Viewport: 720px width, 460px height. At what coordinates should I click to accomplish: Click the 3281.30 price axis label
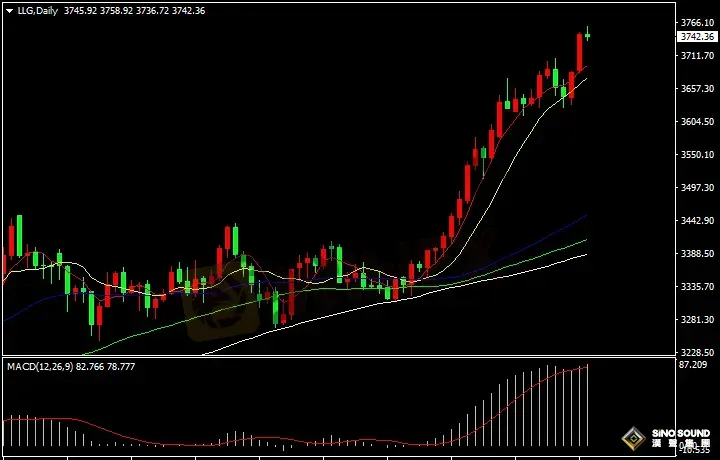[698, 320]
